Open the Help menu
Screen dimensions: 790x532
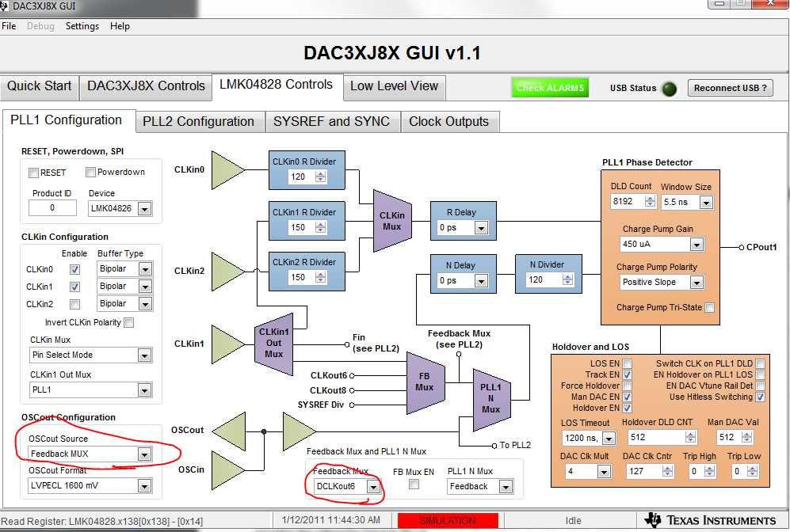[x=120, y=26]
